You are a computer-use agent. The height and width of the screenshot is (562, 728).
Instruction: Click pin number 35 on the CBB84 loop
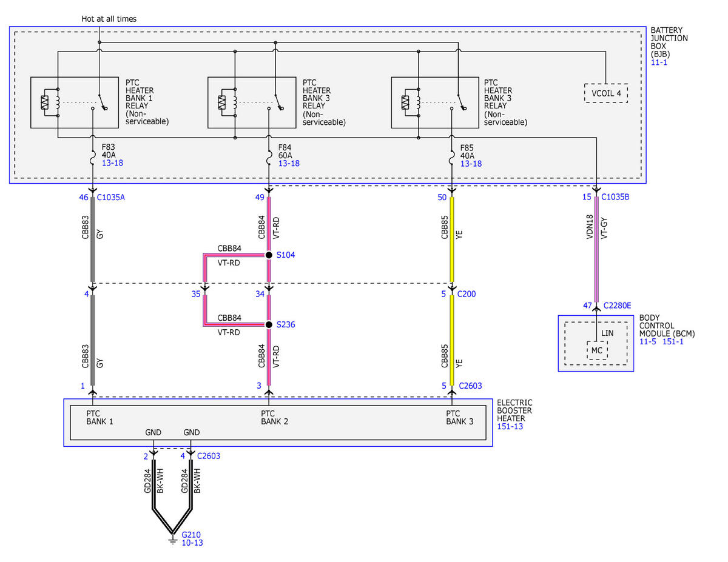tap(196, 294)
